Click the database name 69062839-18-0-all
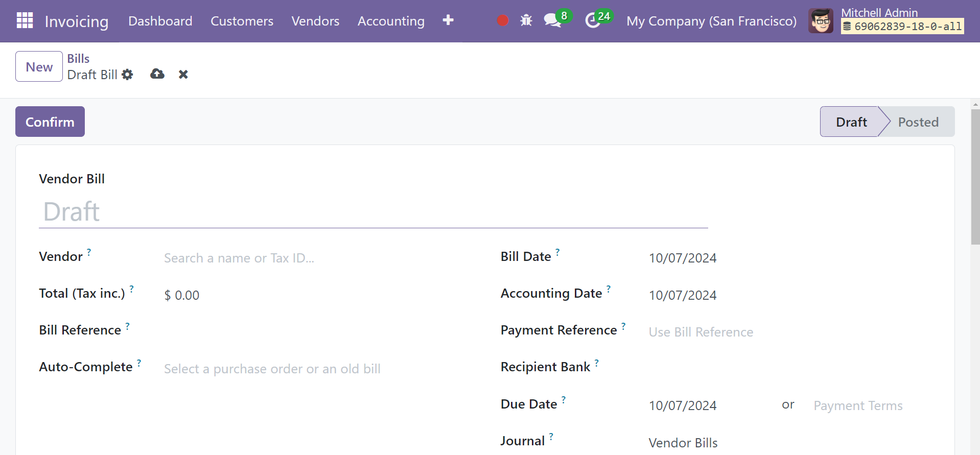This screenshot has width=980, height=455. pos(902,27)
